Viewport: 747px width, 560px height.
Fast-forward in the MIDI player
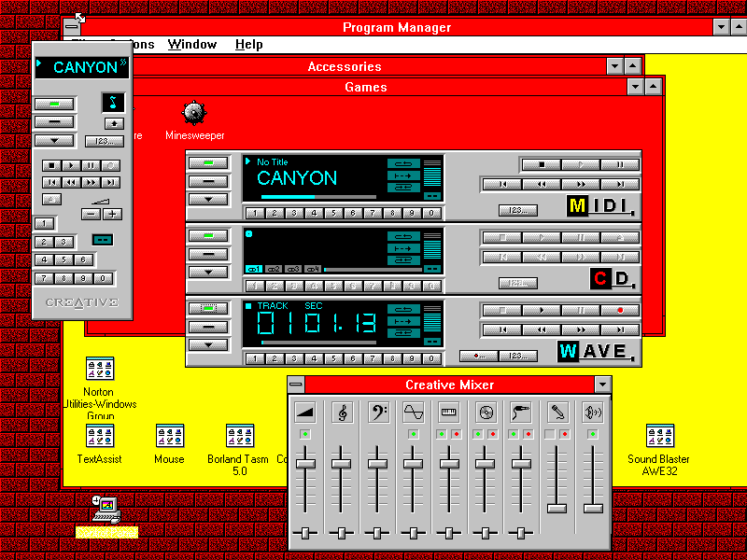pyautogui.click(x=581, y=184)
